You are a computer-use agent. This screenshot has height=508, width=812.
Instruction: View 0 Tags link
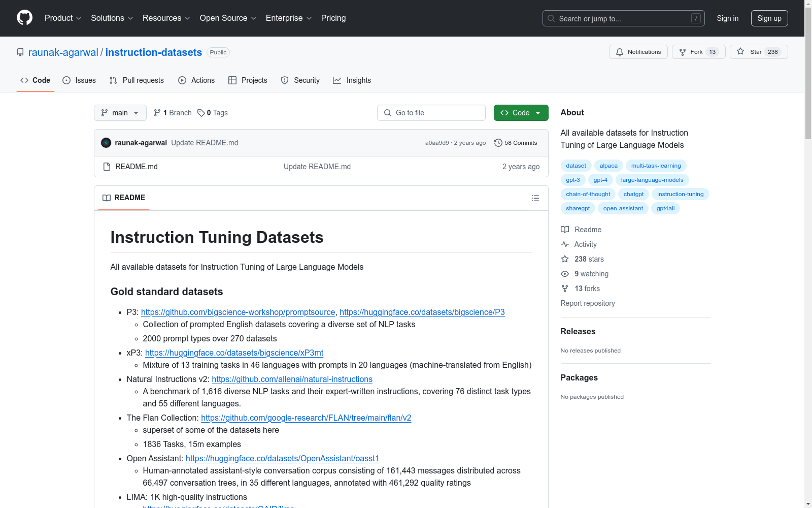(x=213, y=113)
